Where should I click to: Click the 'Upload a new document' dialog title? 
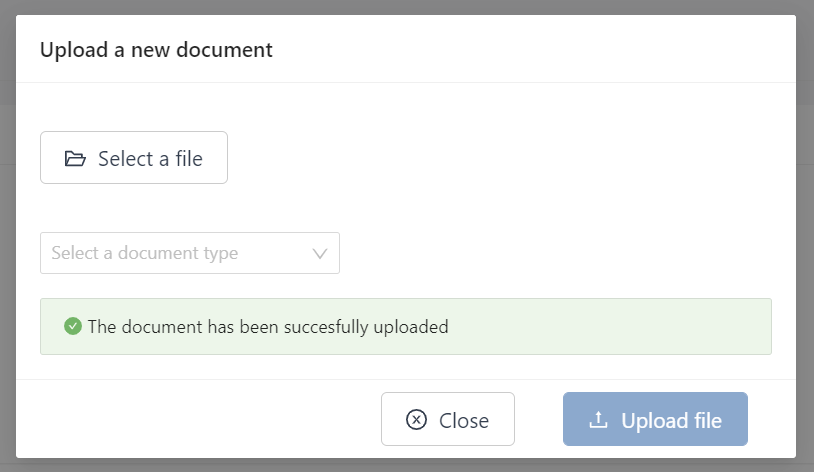point(156,49)
